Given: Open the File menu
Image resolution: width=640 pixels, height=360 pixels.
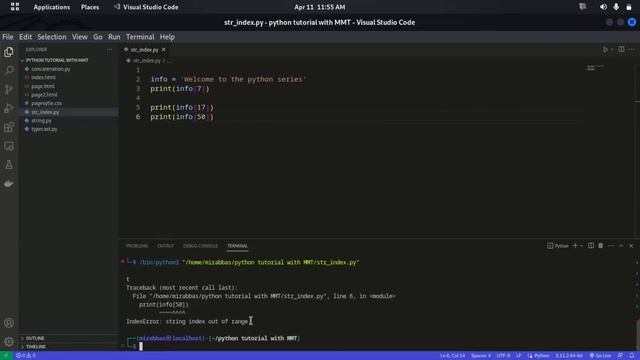Looking at the screenshot, I should pos(8,37).
